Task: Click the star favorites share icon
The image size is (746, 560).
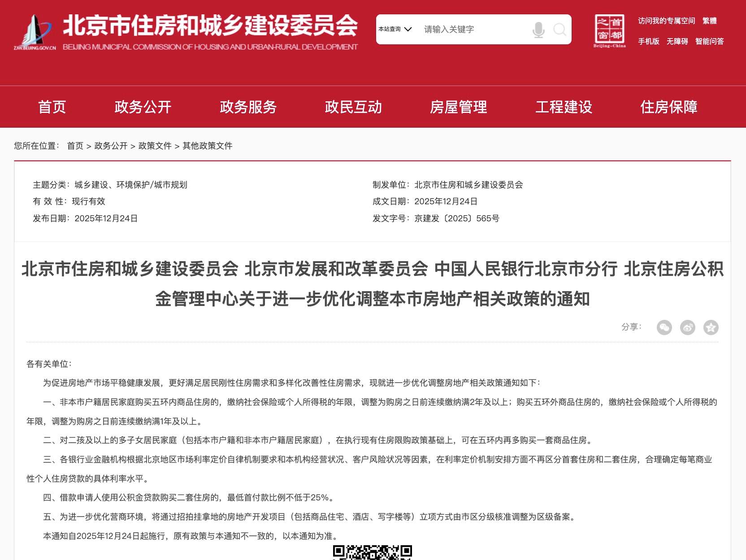Action: click(x=711, y=327)
